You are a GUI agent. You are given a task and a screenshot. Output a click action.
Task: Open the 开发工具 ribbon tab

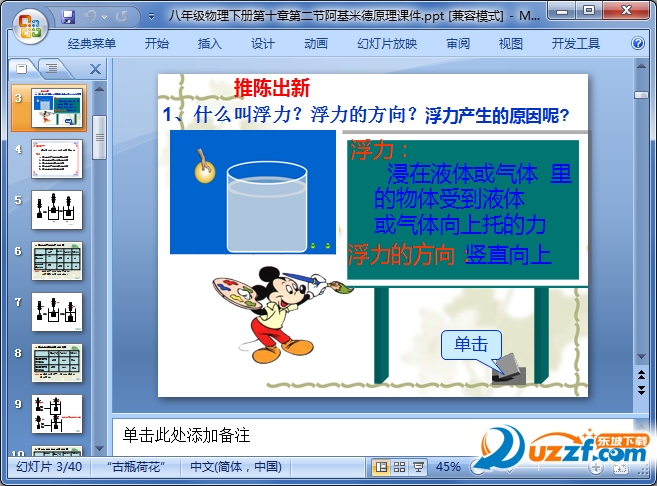[x=576, y=44]
